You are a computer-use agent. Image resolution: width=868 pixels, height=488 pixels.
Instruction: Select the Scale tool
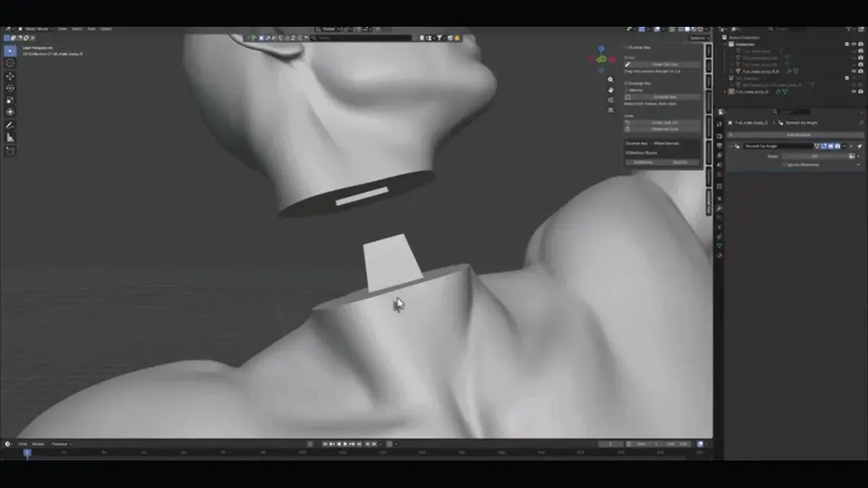(x=10, y=100)
